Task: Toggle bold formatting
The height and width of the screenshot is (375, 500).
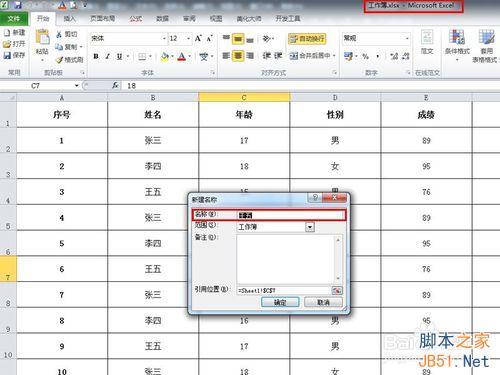Action: point(96,57)
